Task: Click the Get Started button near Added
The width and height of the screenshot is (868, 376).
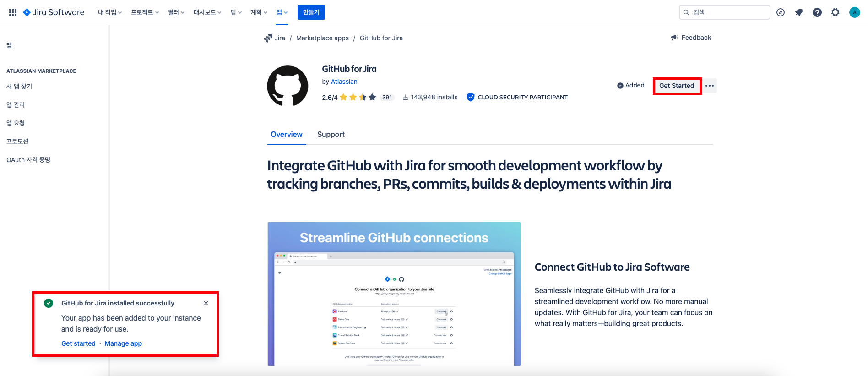Action: click(x=677, y=86)
